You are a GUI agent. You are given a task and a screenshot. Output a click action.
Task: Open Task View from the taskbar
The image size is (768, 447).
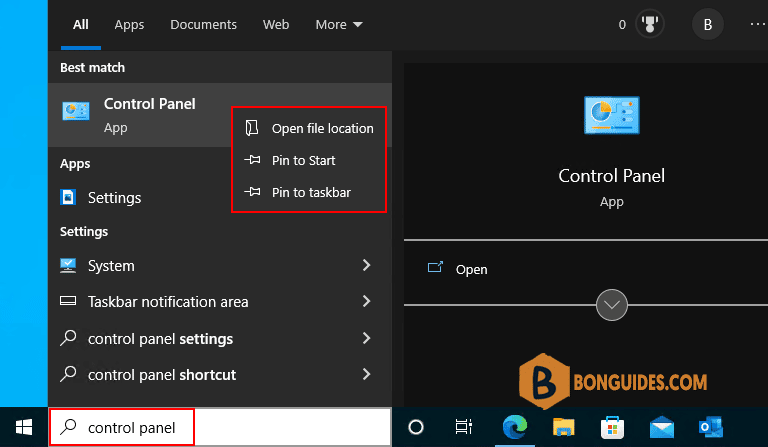click(x=463, y=427)
